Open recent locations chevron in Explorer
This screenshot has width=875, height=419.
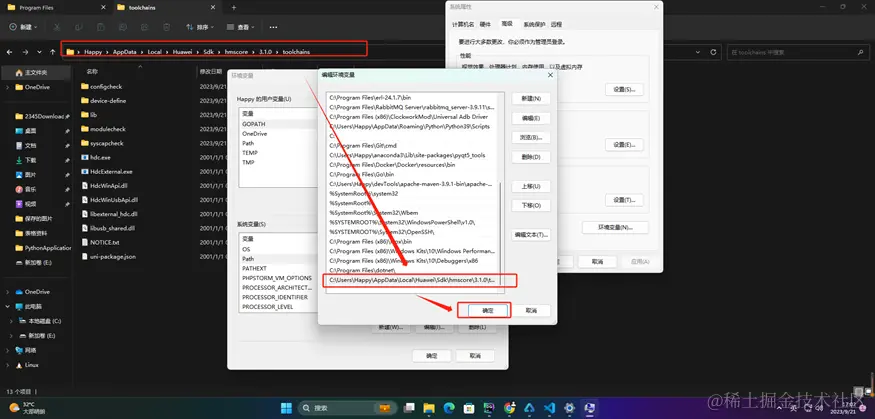click(39, 52)
